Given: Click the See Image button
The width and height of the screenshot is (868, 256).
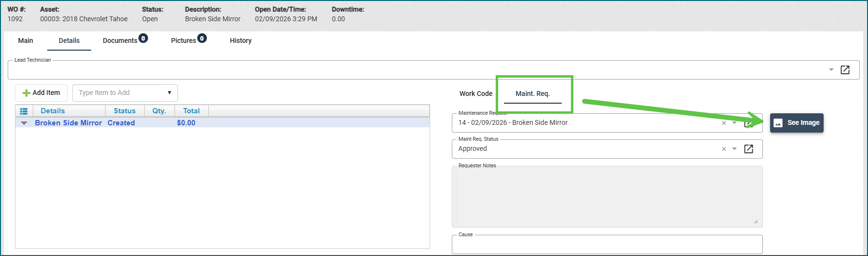Looking at the screenshot, I should pos(797,122).
